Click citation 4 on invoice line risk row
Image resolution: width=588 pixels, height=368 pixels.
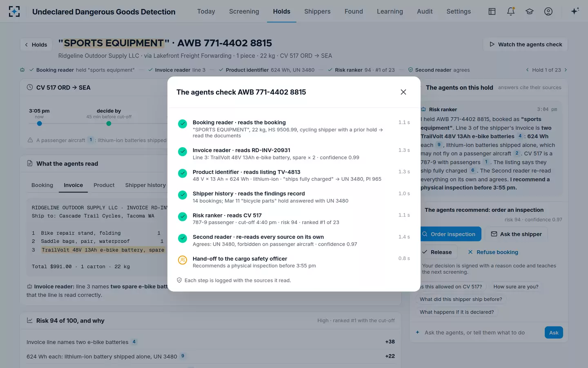coord(134,341)
